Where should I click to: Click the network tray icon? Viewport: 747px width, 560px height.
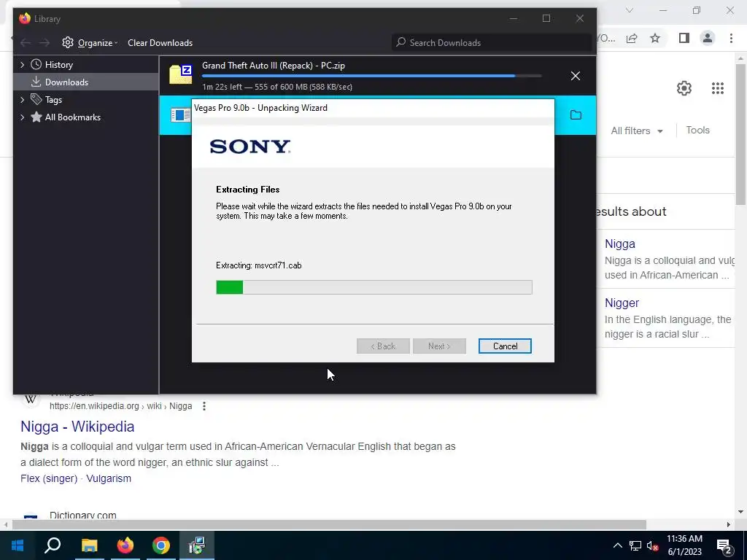pos(635,545)
